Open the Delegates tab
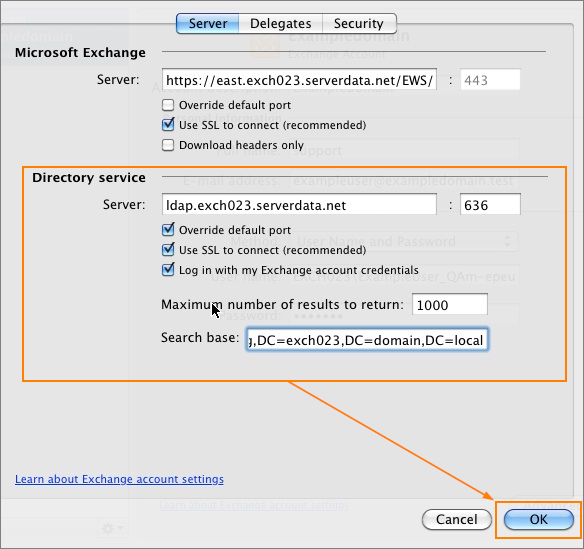The image size is (584, 549). (280, 23)
